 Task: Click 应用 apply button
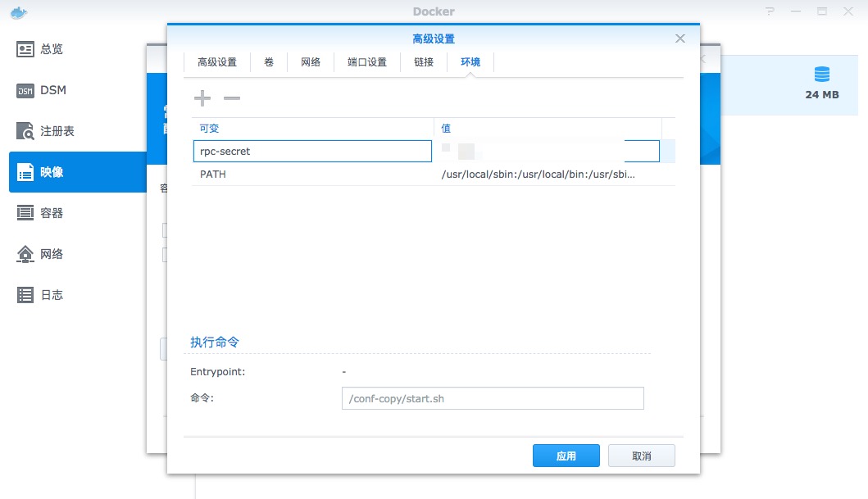click(566, 456)
